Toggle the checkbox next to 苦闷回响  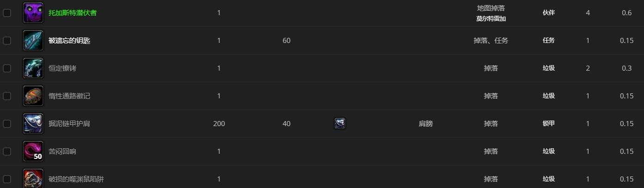tap(7, 152)
